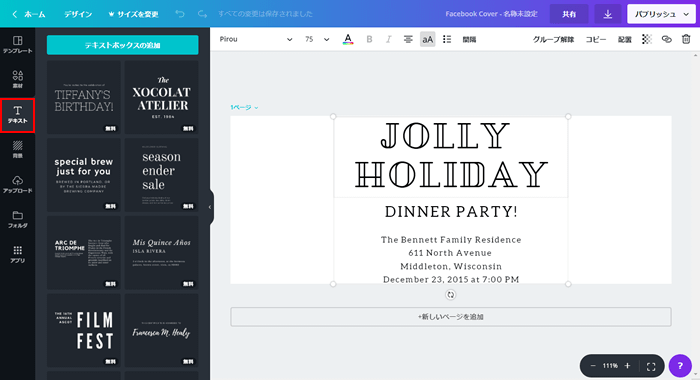Change the text alignment
The height and width of the screenshot is (380, 700).
[x=408, y=39]
